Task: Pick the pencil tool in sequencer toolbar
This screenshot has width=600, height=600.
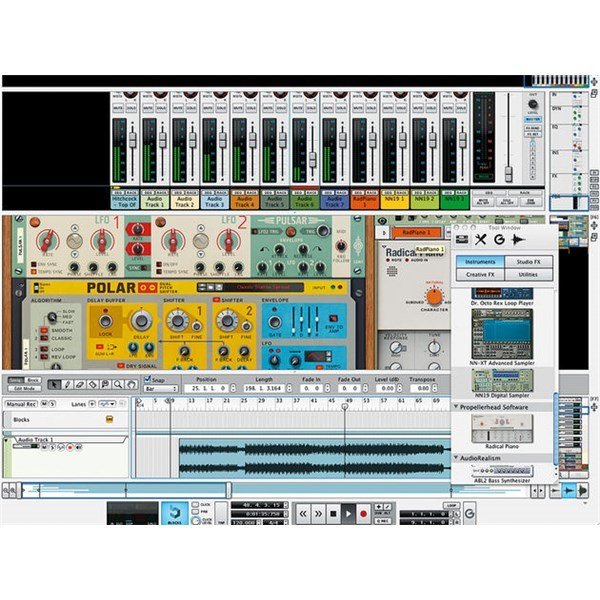Action: pyautogui.click(x=66, y=383)
